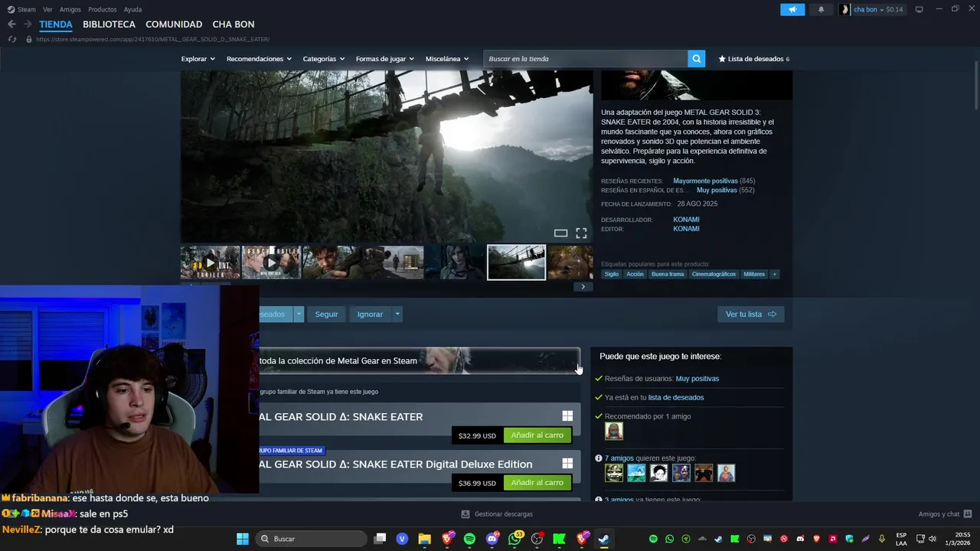The width and height of the screenshot is (980, 551).
Task: Click the Seguir button
Action: click(326, 314)
